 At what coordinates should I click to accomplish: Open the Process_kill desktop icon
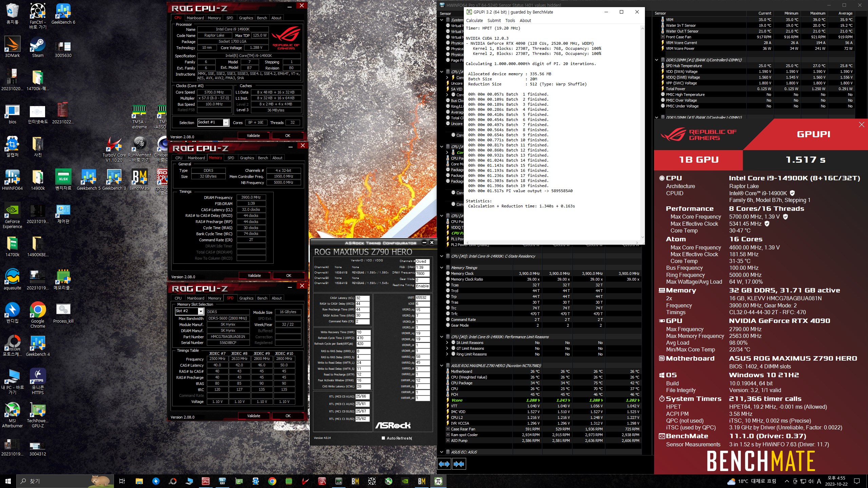click(x=63, y=313)
